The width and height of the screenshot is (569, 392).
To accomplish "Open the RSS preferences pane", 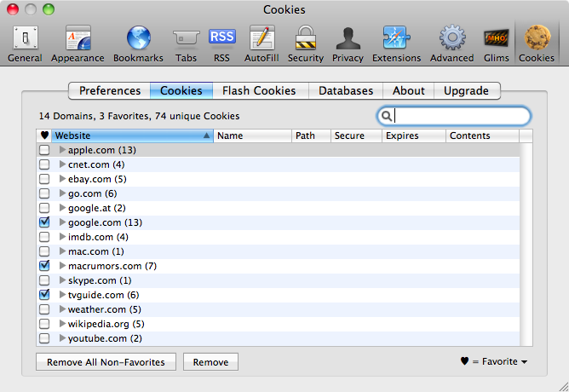I will point(221,44).
